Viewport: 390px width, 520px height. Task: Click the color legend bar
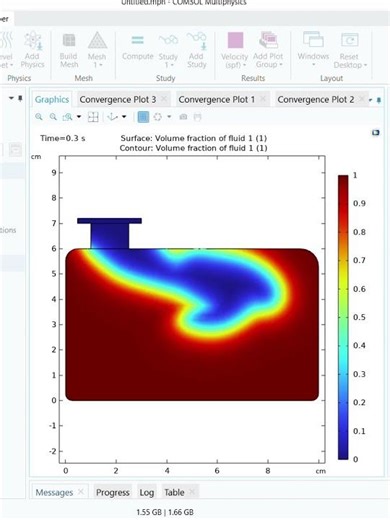[x=343, y=317]
